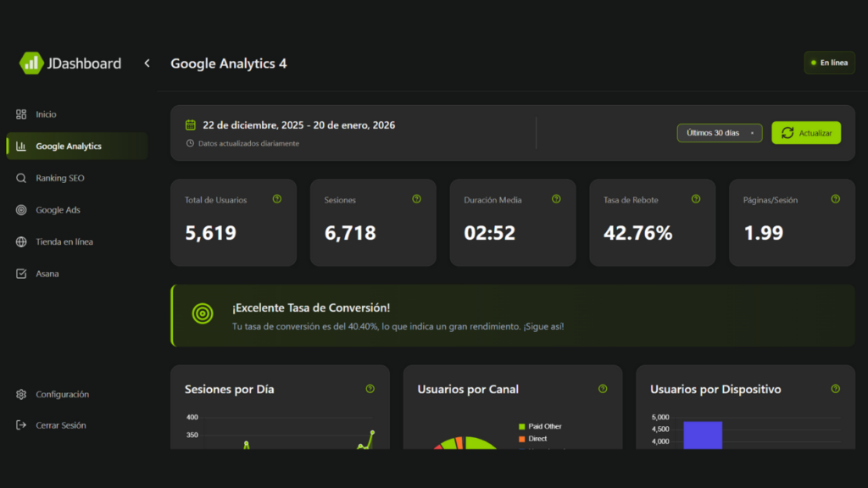Click the date range calendar icon
Viewport: 868px width, 488px height.
click(191, 125)
